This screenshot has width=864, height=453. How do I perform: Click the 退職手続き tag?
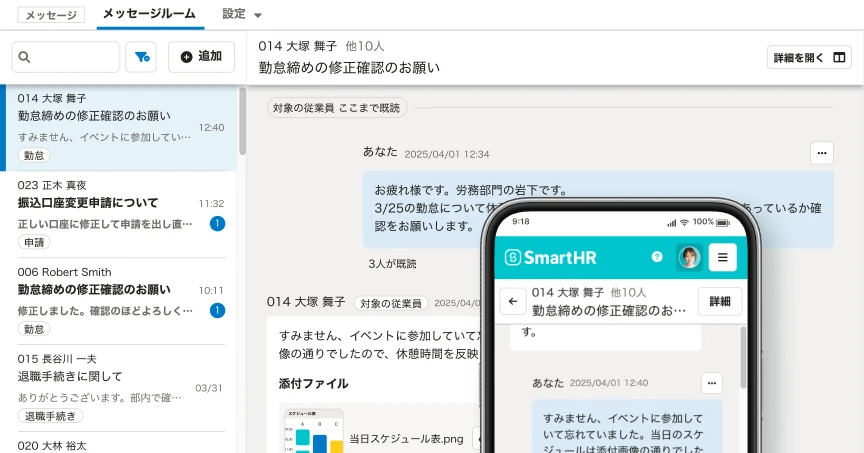50,416
